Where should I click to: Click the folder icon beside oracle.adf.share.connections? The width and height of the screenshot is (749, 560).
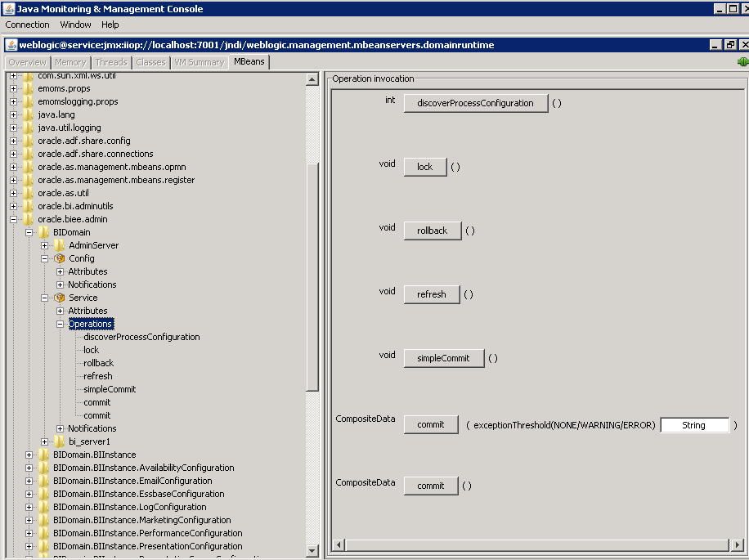[x=28, y=154]
